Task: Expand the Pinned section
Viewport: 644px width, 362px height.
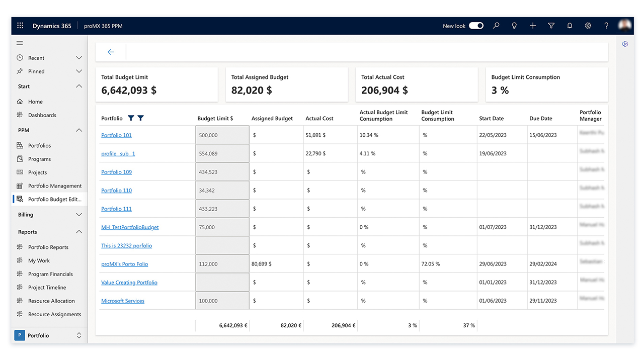Action: 79,71
